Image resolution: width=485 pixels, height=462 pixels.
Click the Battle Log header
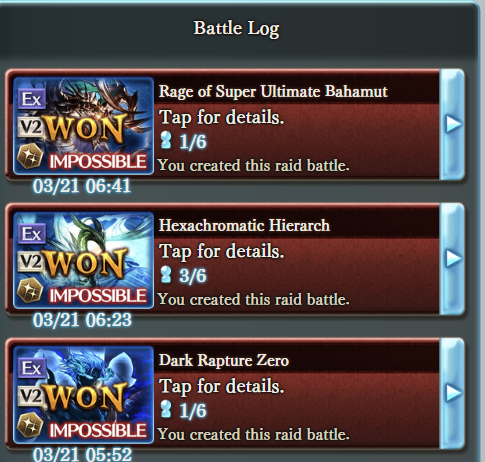coord(236,28)
